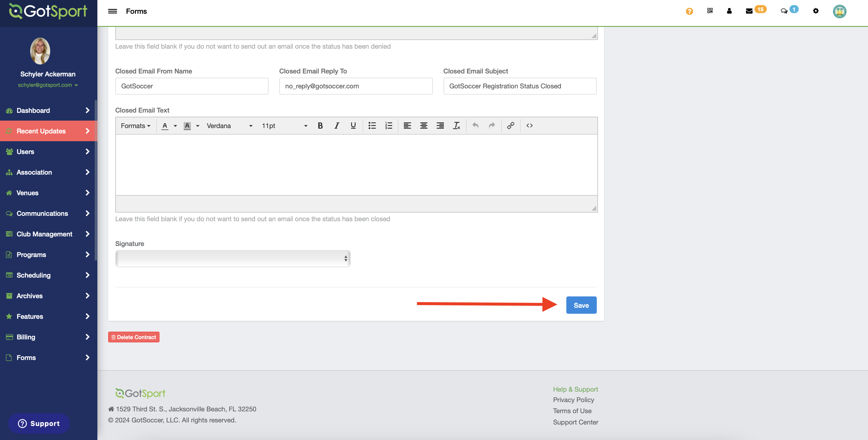This screenshot has height=440, width=868.
Task: Open the schyler@gotsport.com account dropdown
Action: pos(48,85)
